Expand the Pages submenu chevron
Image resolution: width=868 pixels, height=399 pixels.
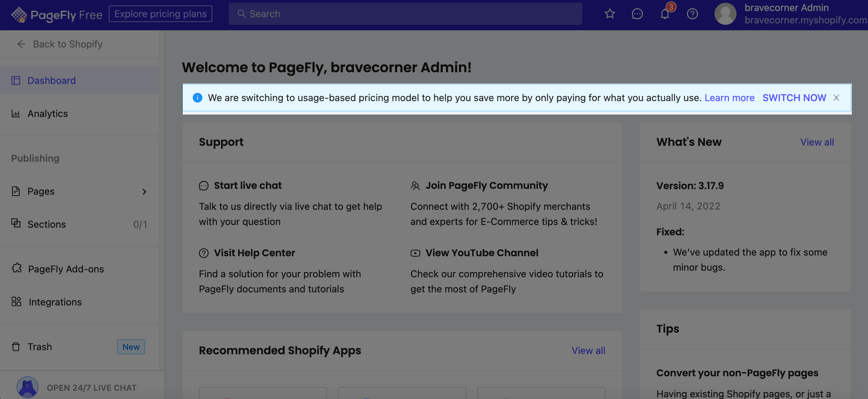tap(145, 192)
